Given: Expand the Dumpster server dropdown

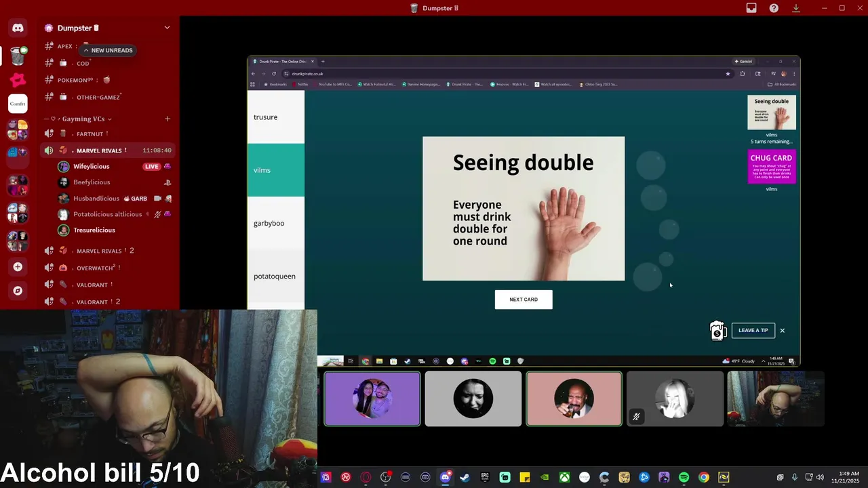Looking at the screenshot, I should pyautogui.click(x=167, y=28).
